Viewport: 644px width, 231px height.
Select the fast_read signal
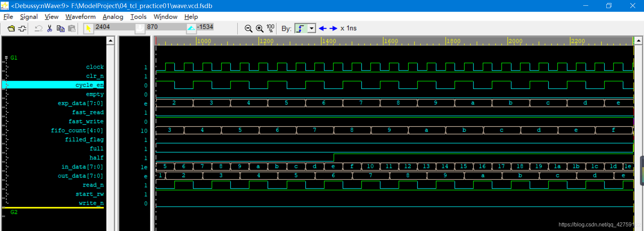[x=88, y=112]
